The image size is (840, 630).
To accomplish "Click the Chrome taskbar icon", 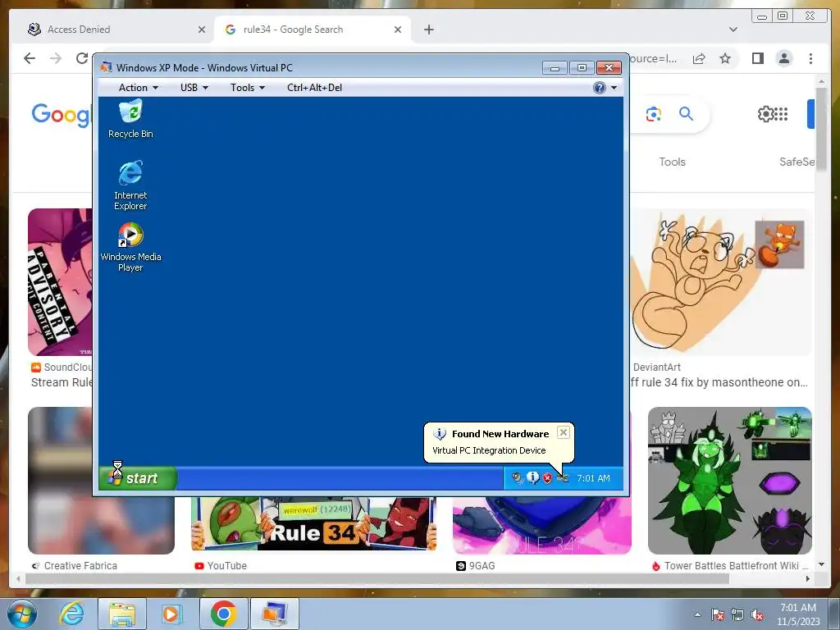I will click(x=223, y=614).
